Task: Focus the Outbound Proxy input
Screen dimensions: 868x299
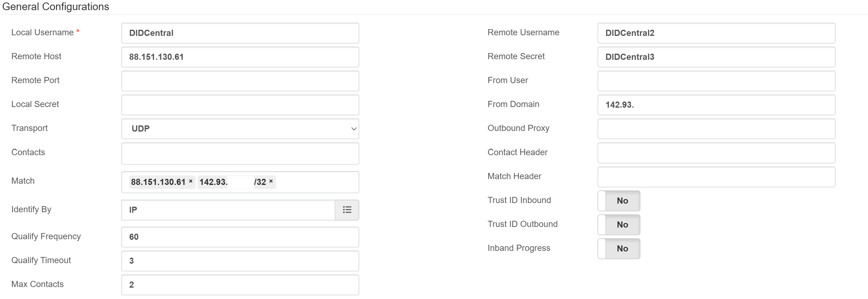Action: click(716, 128)
